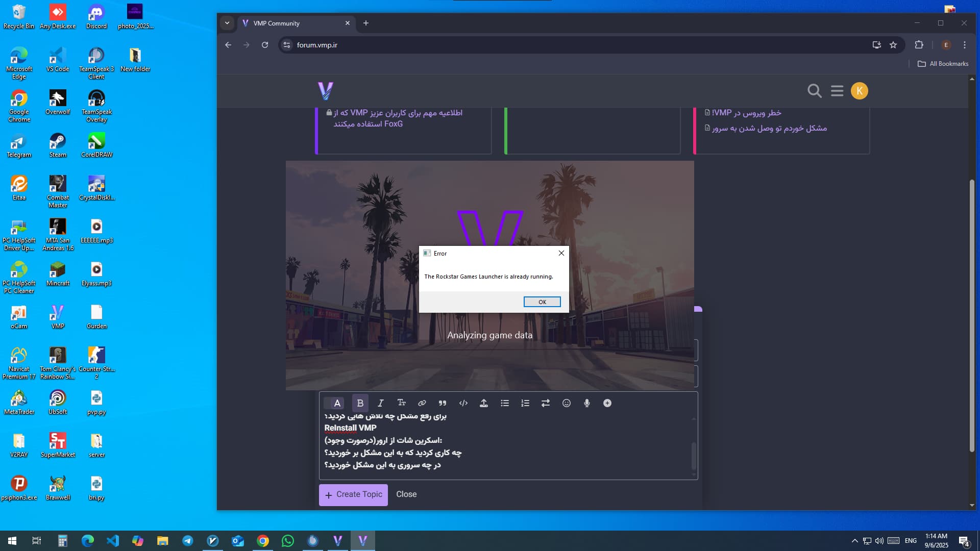Open the browser tab search dropdown arrow
Image resolution: width=980 pixels, height=551 pixels.
[x=227, y=23]
